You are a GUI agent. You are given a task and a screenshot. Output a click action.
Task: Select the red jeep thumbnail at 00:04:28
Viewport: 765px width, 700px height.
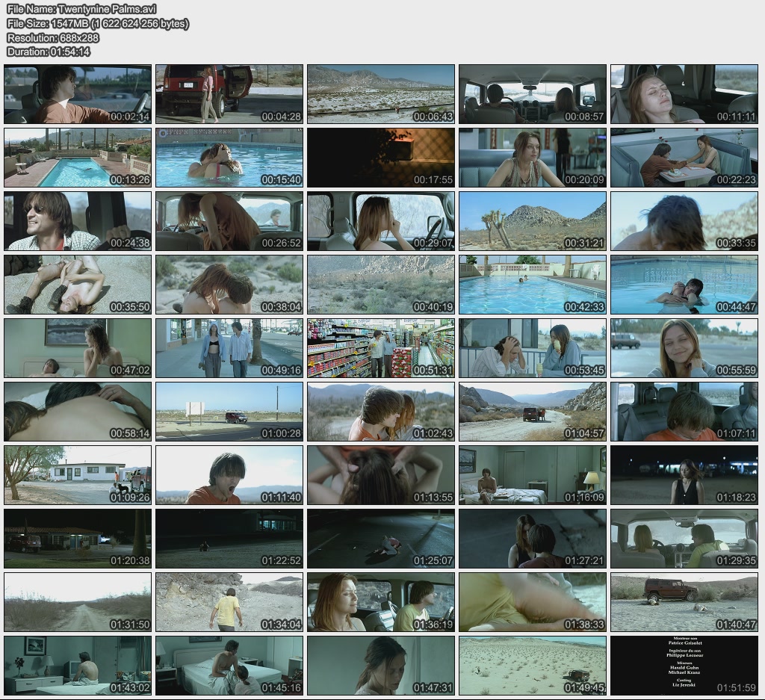pyautogui.click(x=229, y=94)
